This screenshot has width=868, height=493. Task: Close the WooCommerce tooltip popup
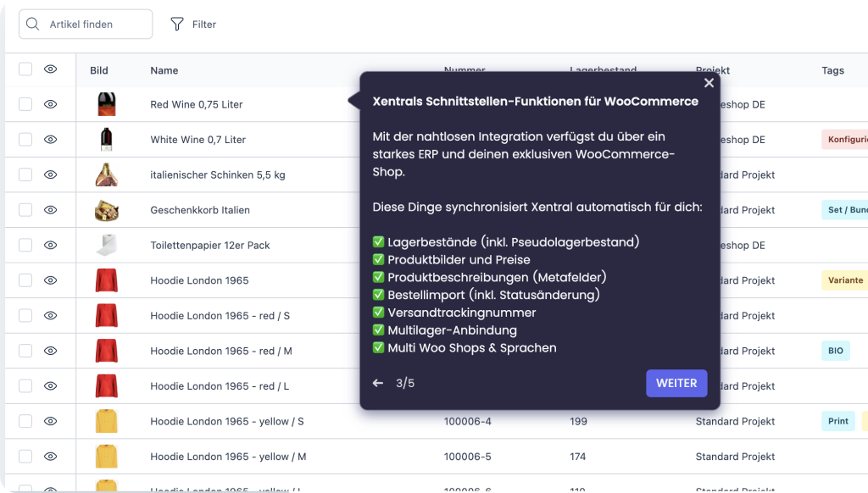click(709, 83)
